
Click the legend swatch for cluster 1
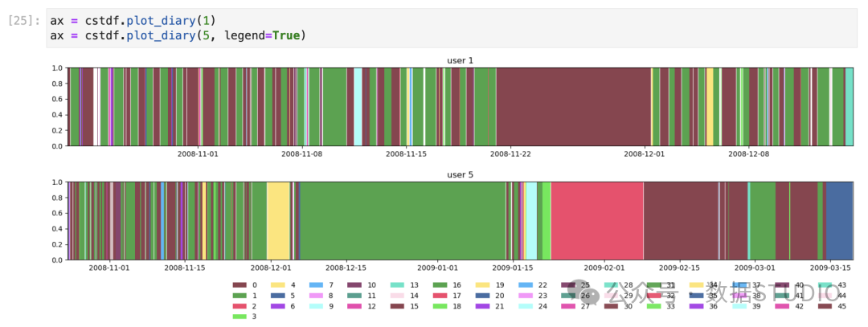[x=240, y=296]
